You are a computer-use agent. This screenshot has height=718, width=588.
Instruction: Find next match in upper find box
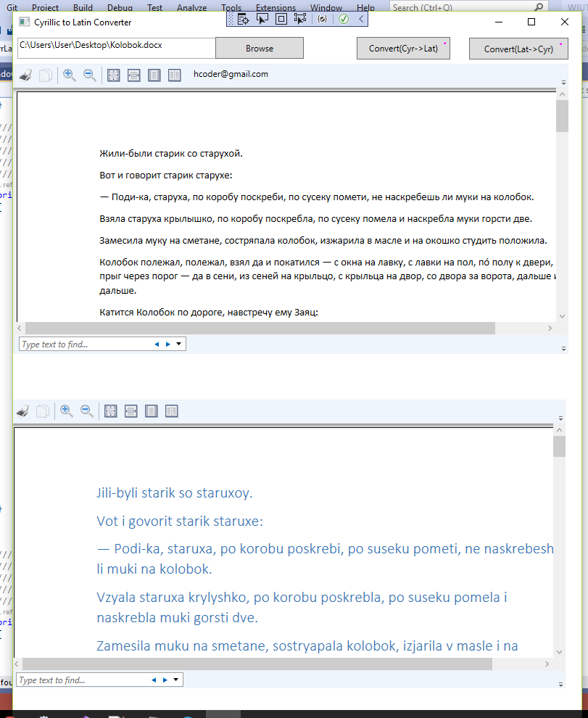pyautogui.click(x=168, y=344)
